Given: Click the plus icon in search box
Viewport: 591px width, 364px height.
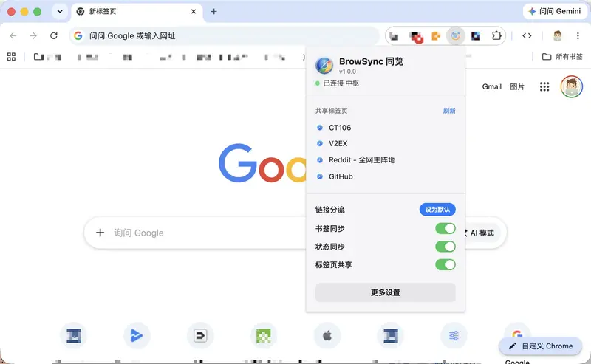Looking at the screenshot, I should click(x=100, y=233).
